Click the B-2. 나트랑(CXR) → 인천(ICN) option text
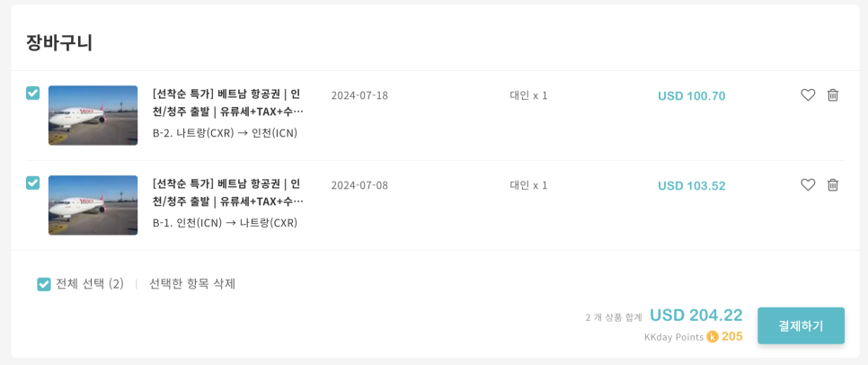 pos(225,133)
